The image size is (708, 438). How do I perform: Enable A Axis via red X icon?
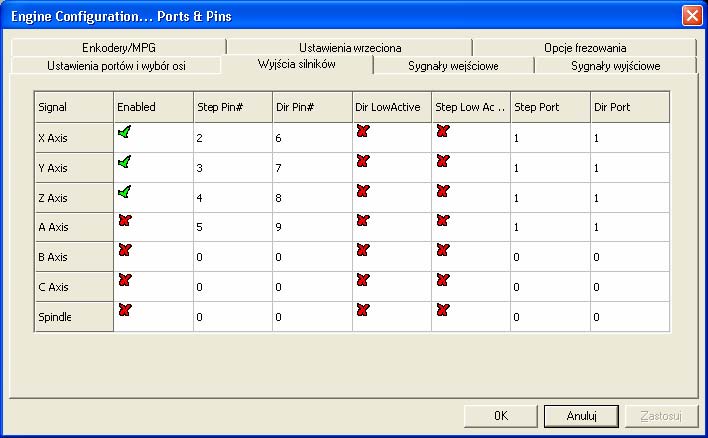[125, 220]
